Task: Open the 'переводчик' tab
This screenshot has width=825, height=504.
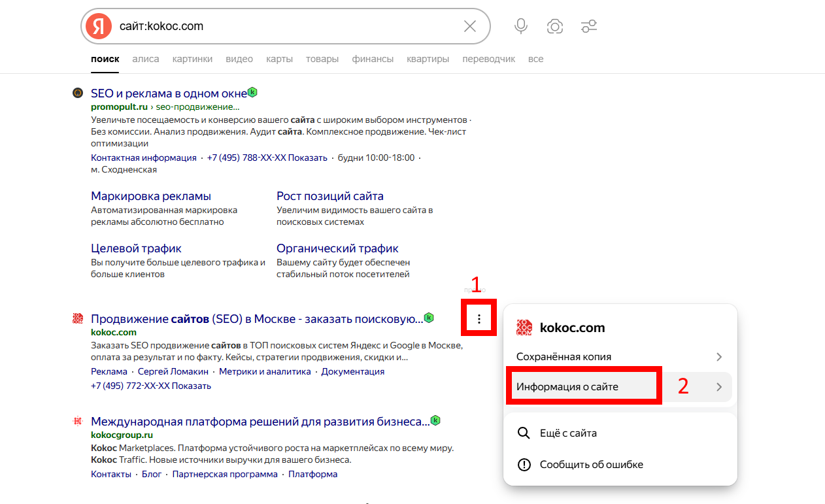Action: pos(488,59)
